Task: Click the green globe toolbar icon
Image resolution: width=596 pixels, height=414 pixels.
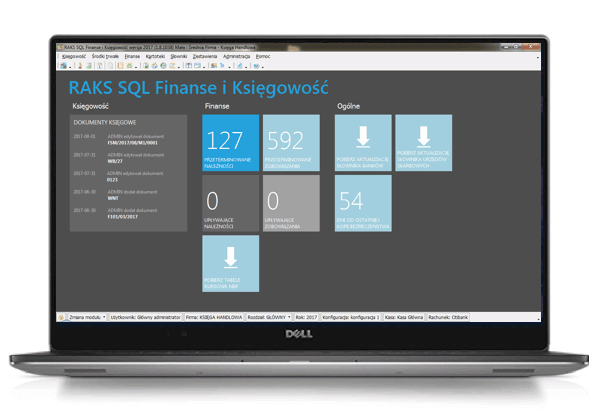Action: click(163, 66)
